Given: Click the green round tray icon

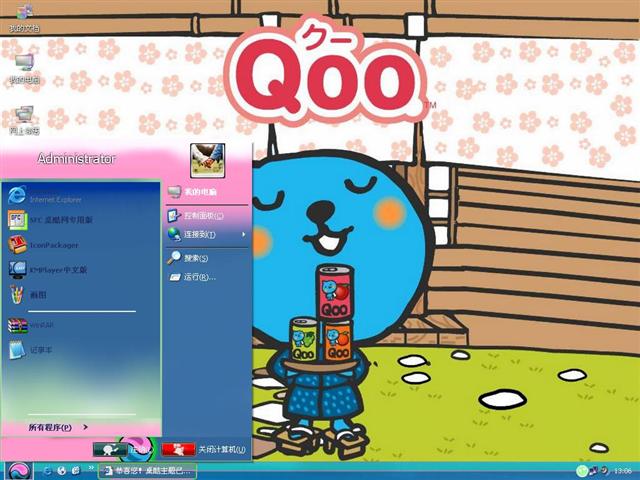Looking at the screenshot, I should (582, 471).
